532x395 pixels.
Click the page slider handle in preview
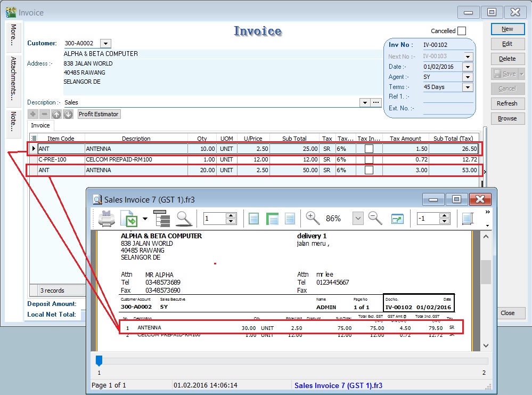99,361
